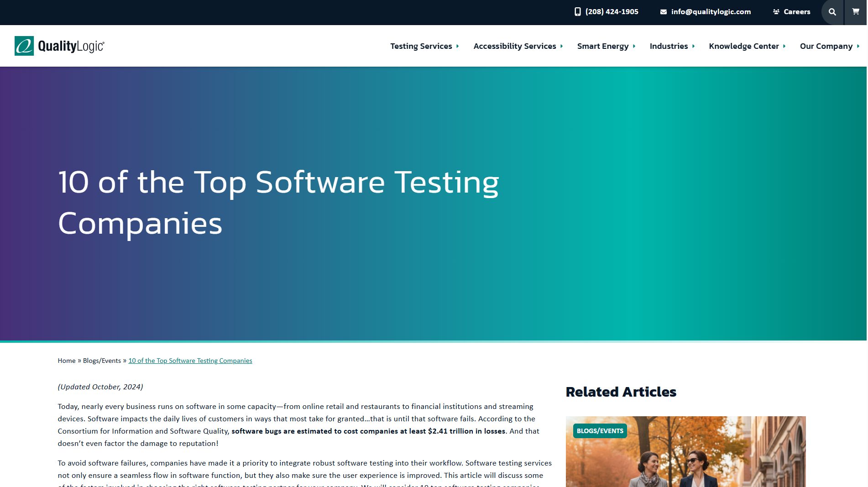
Task: Open the shopping cart icon
Action: tap(856, 12)
